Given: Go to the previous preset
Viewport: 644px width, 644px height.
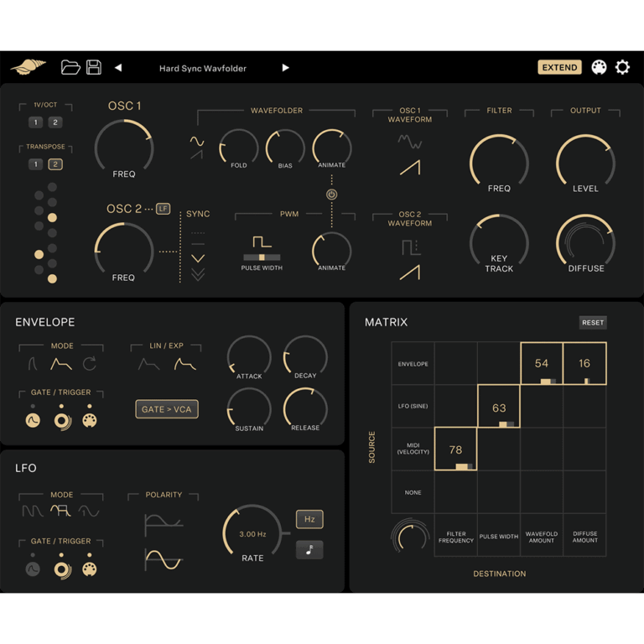Looking at the screenshot, I should [118, 68].
